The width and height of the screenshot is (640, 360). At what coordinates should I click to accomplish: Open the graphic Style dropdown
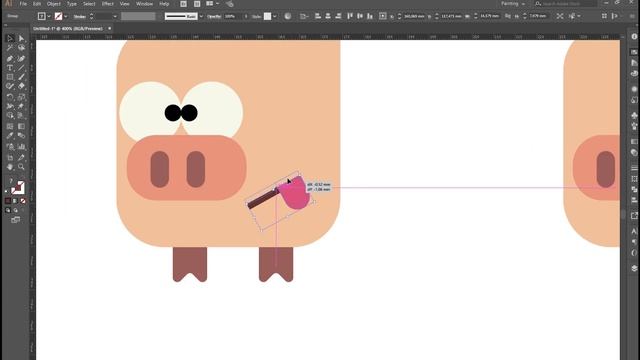pyautogui.click(x=275, y=16)
